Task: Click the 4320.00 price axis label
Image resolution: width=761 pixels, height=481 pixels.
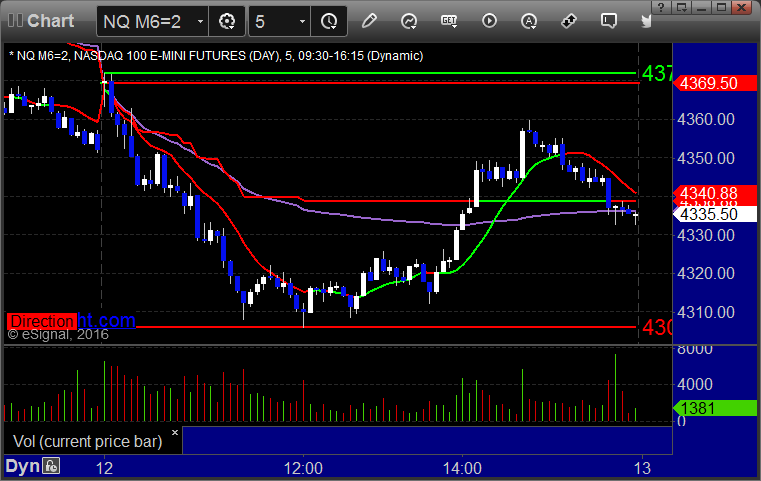Action: 706,274
